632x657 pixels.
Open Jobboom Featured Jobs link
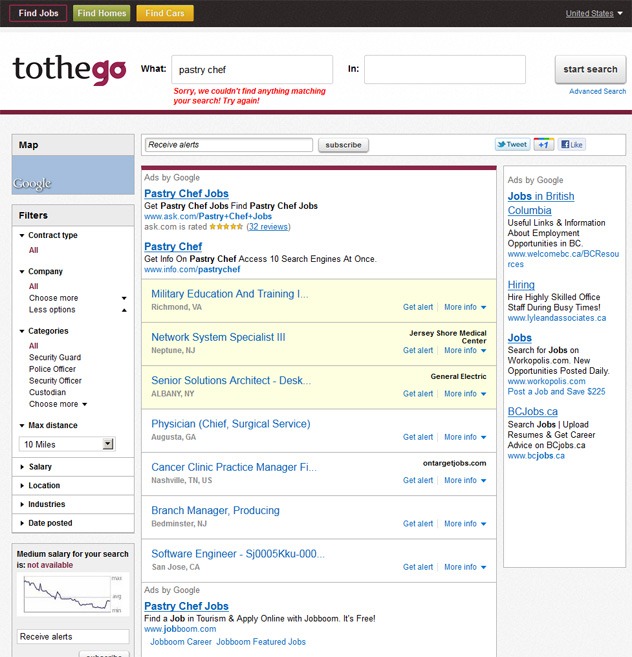click(261, 642)
